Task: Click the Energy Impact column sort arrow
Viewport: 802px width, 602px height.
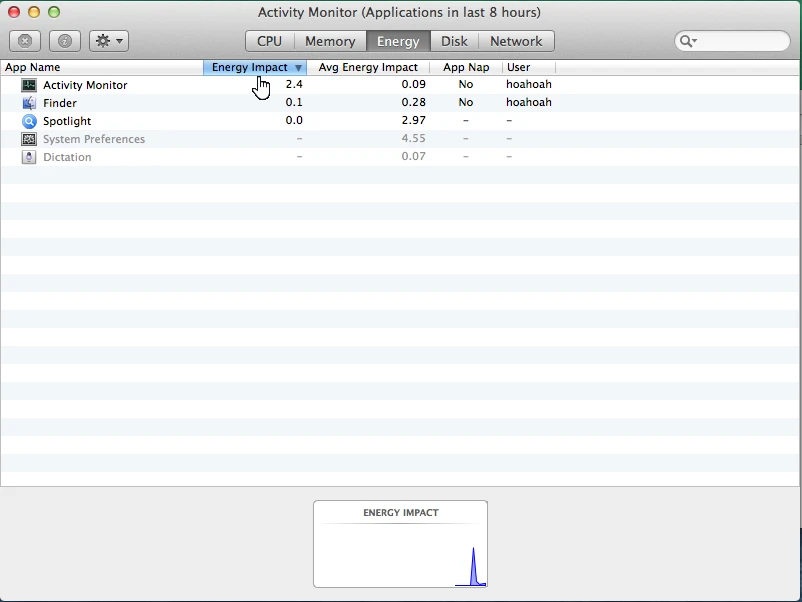Action: tap(299, 67)
